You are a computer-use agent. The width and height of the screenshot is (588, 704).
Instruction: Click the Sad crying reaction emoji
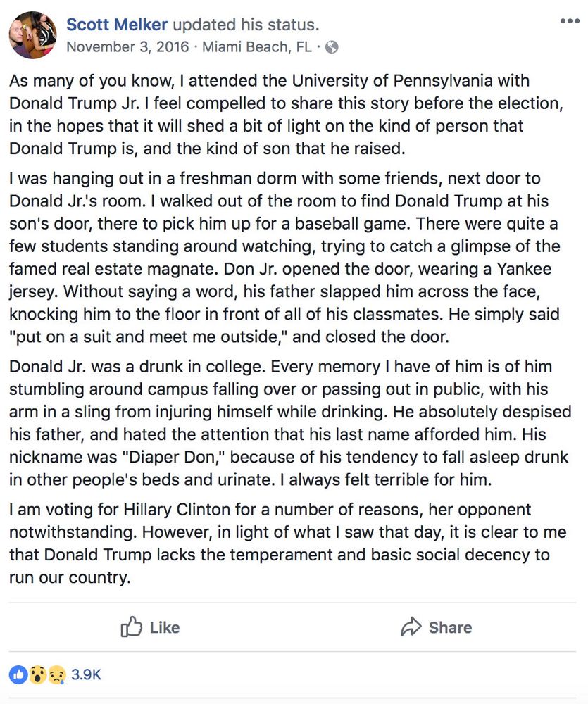point(57,674)
